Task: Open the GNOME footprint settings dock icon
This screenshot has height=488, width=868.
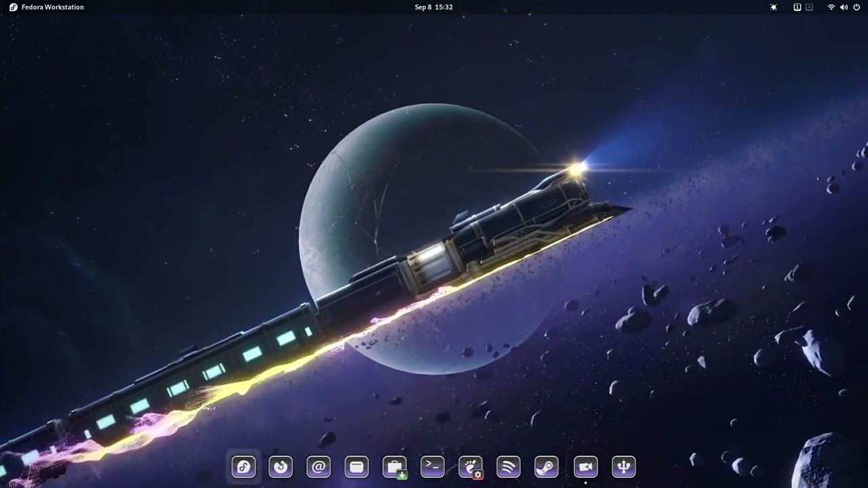Action: click(x=471, y=466)
